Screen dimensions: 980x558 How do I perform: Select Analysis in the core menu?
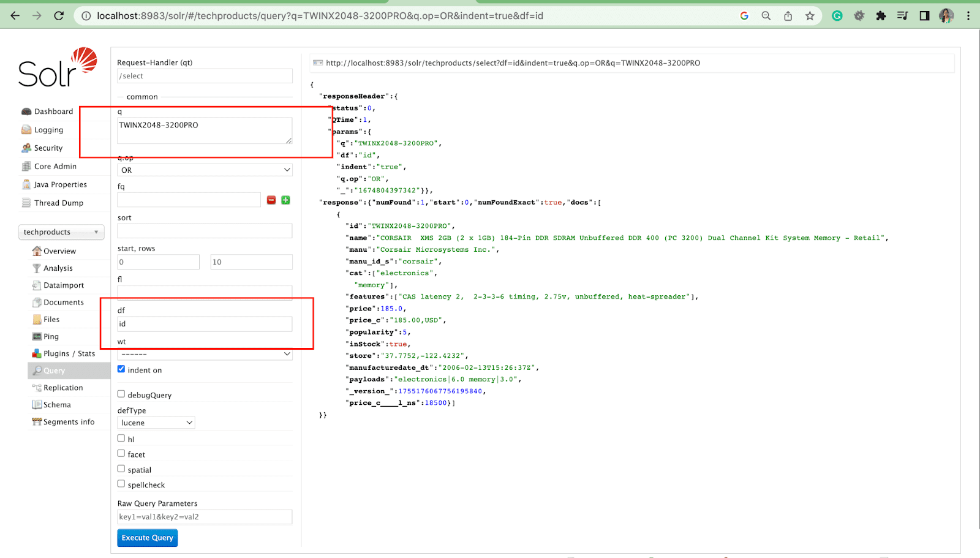pyautogui.click(x=58, y=268)
